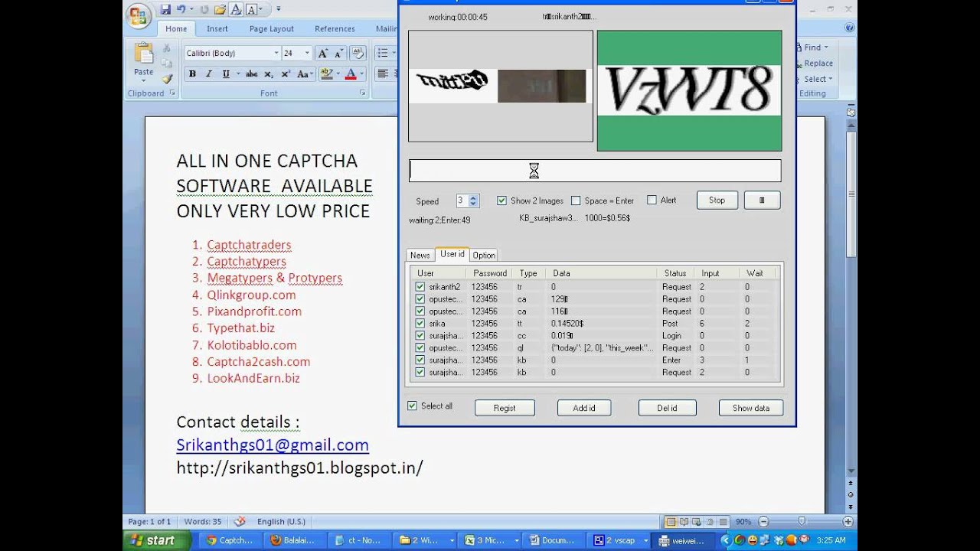Toggle Underline formatting
Image resolution: width=980 pixels, height=551 pixels.
click(225, 74)
